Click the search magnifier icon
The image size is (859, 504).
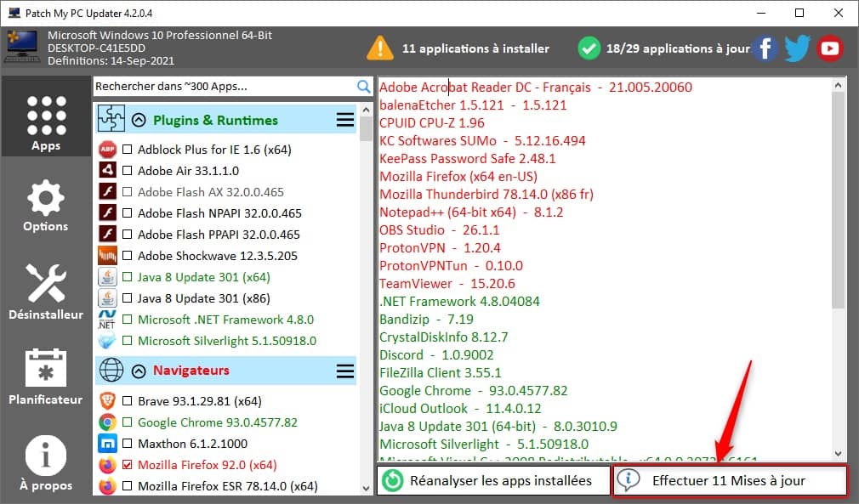pos(363,87)
